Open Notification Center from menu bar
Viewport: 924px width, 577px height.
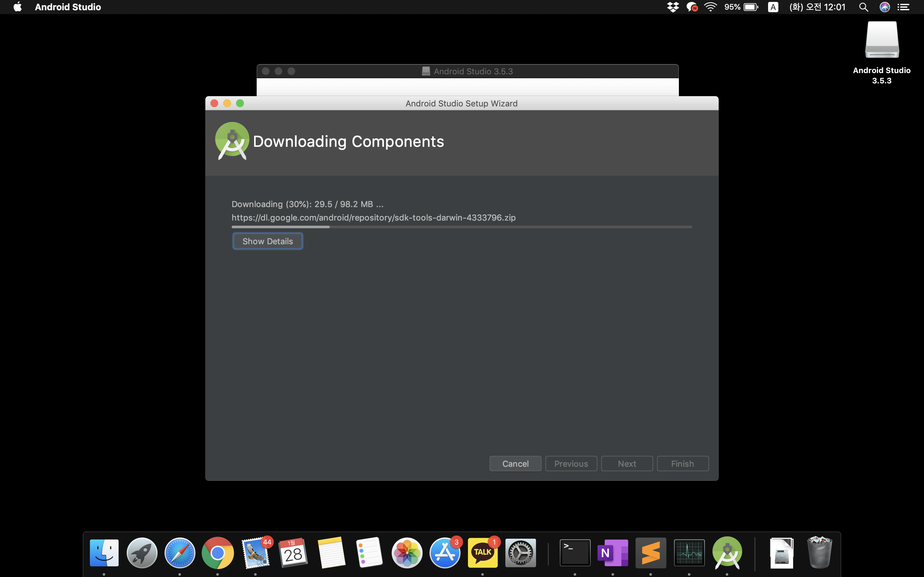tap(903, 7)
